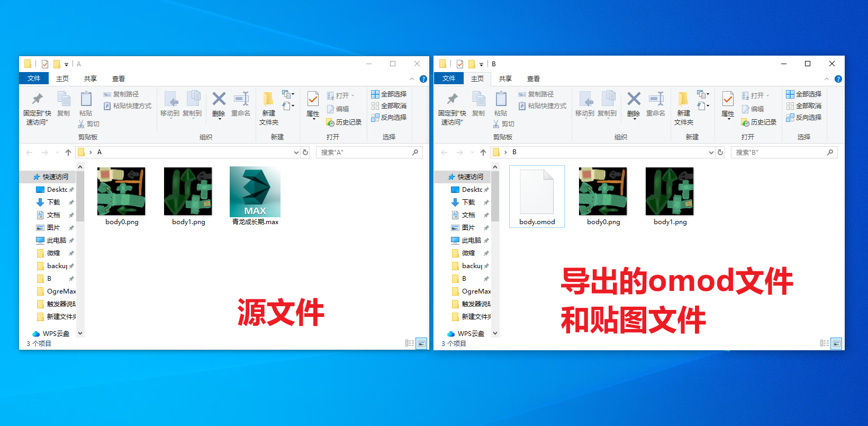The width and height of the screenshot is (868, 426).
Task: Select body.omod file in window B
Action: pos(537,197)
